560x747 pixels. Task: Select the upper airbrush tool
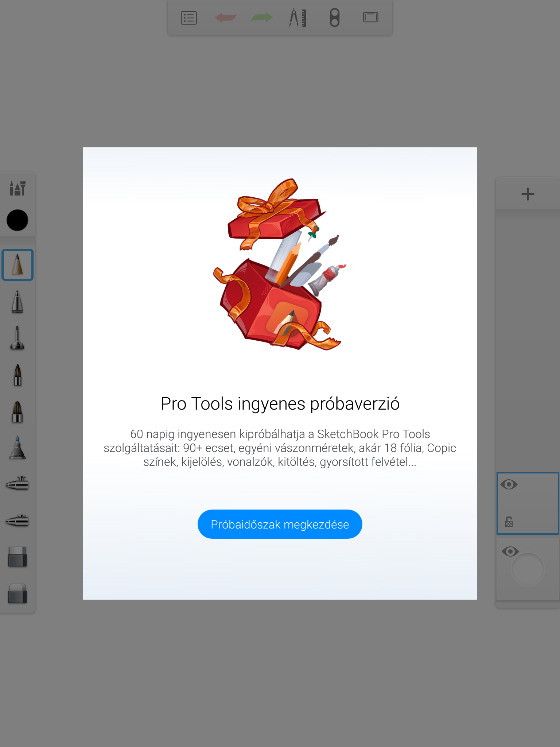(17, 484)
